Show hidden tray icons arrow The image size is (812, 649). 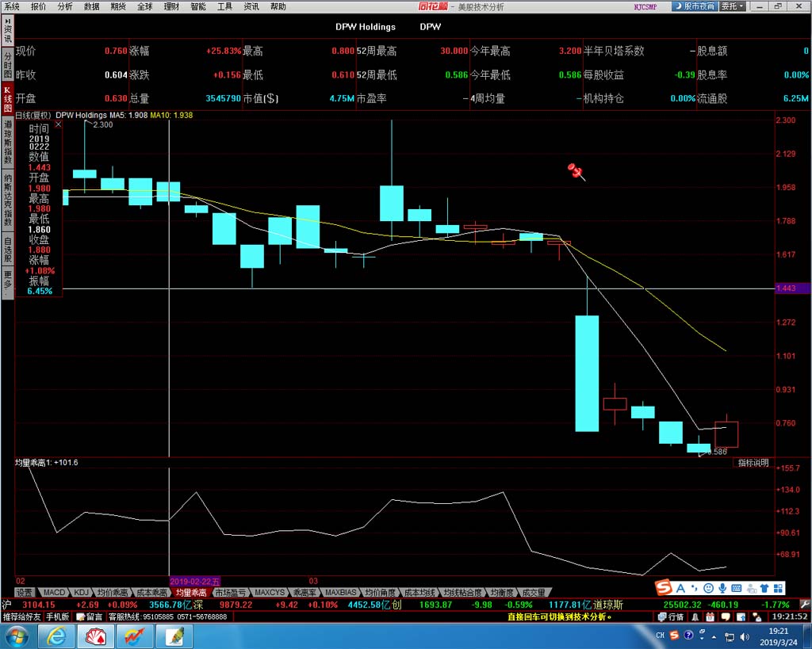tap(714, 636)
